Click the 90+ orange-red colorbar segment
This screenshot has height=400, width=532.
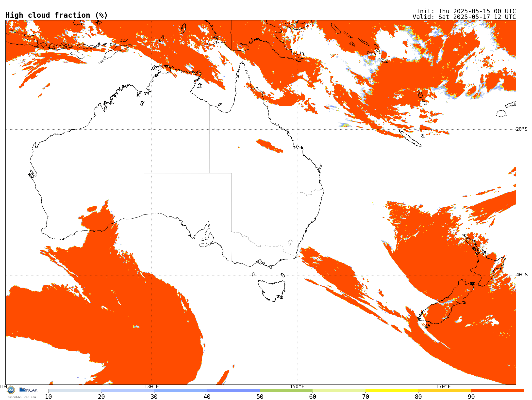point(498,391)
